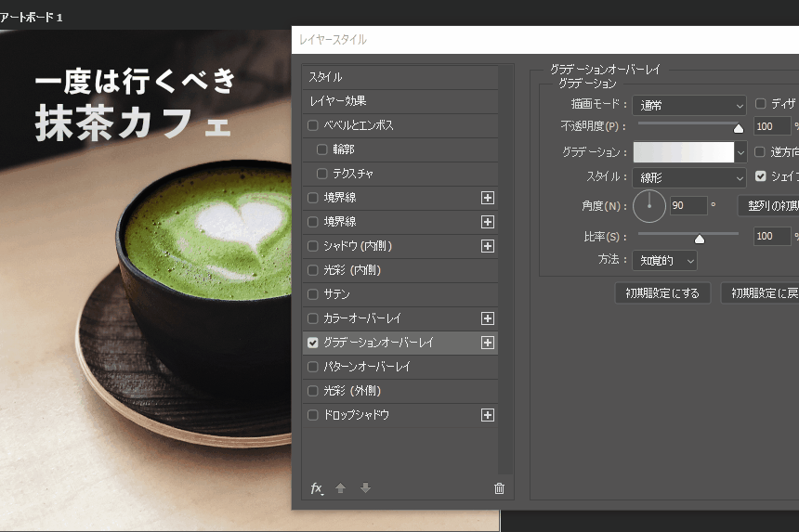Select 光彩 (外側) row label

point(352,391)
